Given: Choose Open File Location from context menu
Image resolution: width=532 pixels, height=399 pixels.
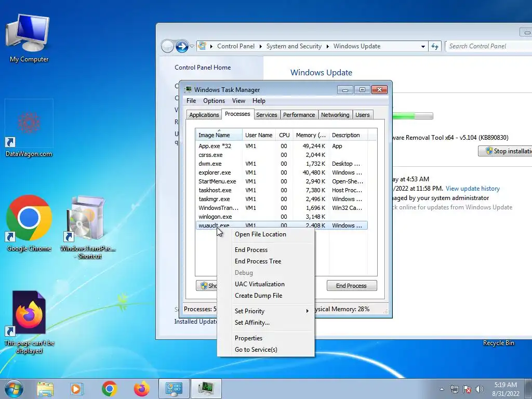Looking at the screenshot, I should pyautogui.click(x=265, y=234).
